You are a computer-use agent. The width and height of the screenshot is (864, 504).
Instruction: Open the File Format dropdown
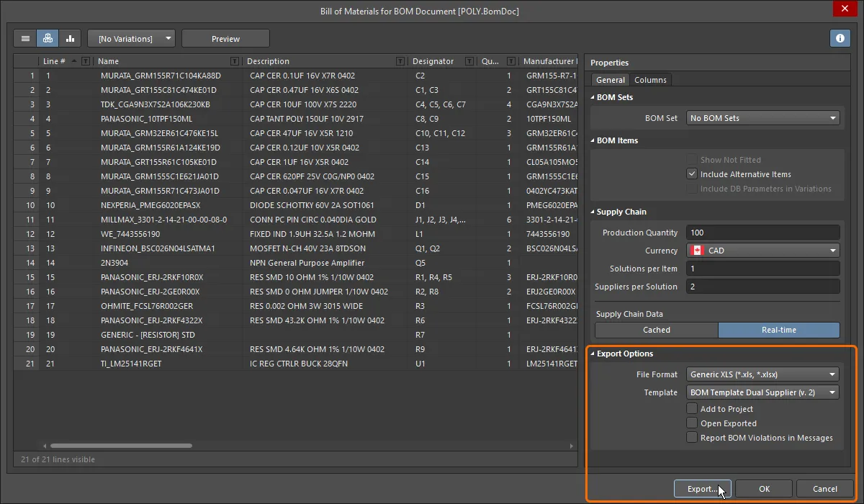pyautogui.click(x=762, y=374)
